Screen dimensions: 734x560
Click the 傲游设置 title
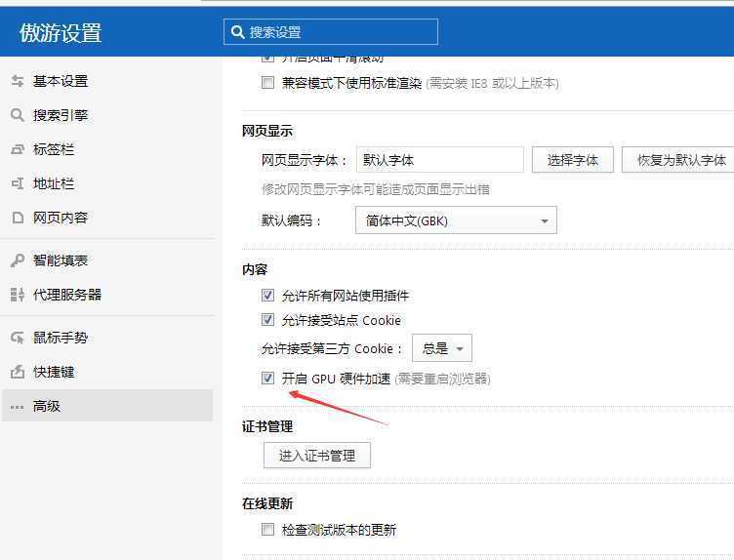click(x=61, y=33)
